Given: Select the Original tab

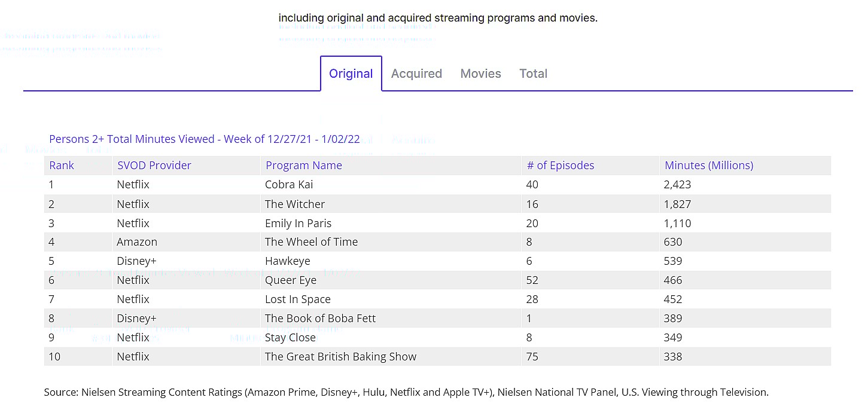Looking at the screenshot, I should click(351, 74).
